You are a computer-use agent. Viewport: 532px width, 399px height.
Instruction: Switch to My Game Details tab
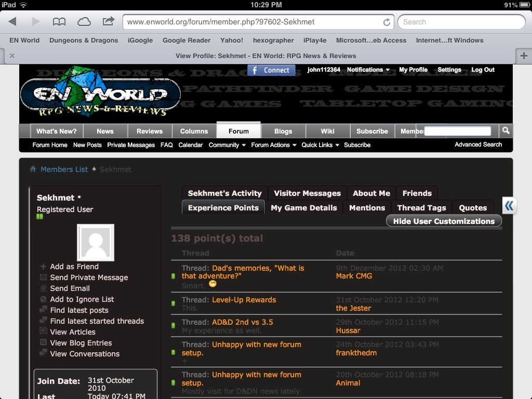304,208
